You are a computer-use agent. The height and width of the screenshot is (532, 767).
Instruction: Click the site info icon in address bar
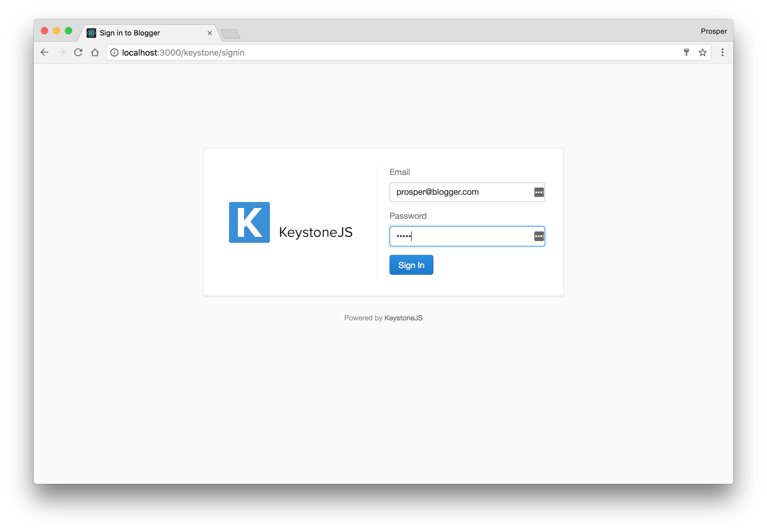click(x=114, y=53)
